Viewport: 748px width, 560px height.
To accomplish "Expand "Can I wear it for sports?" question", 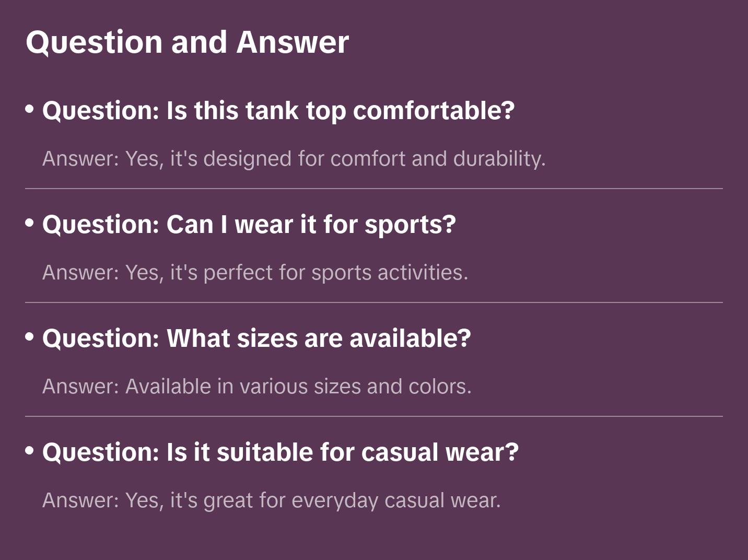I will [x=249, y=225].
